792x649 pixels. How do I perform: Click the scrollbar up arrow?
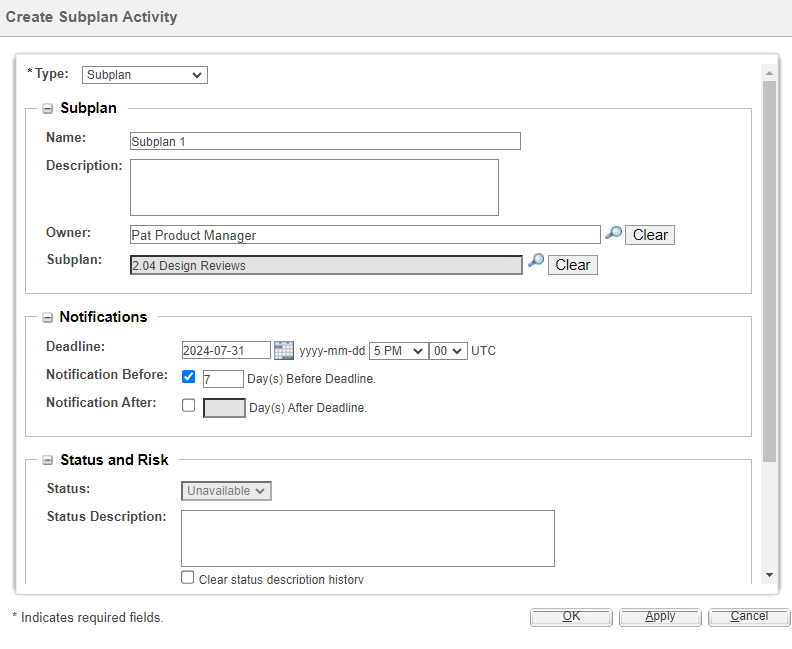point(769,73)
